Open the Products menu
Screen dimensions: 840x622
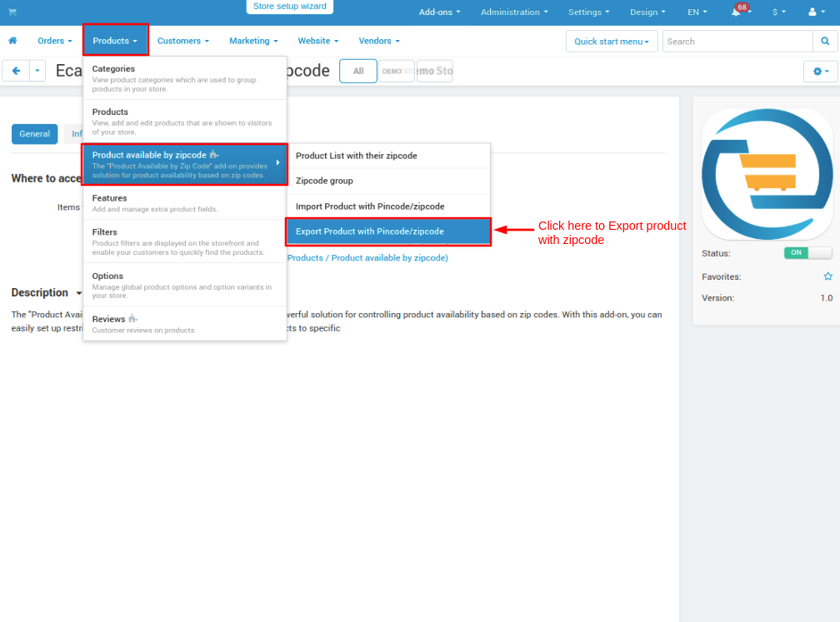pos(115,40)
